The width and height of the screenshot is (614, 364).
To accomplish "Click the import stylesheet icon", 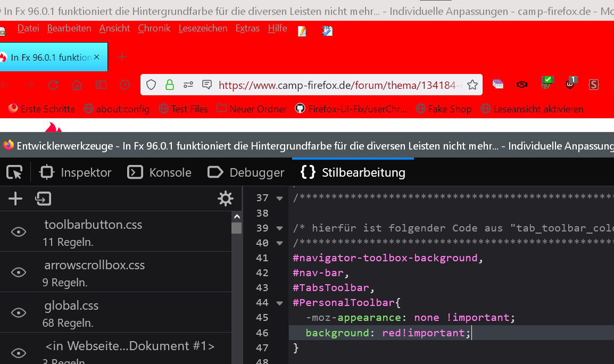I will pos(43,199).
